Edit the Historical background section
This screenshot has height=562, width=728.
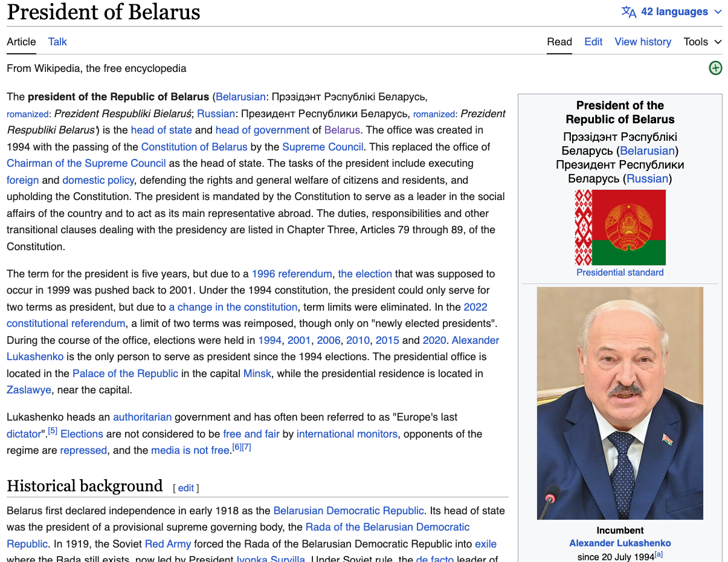tap(186, 488)
